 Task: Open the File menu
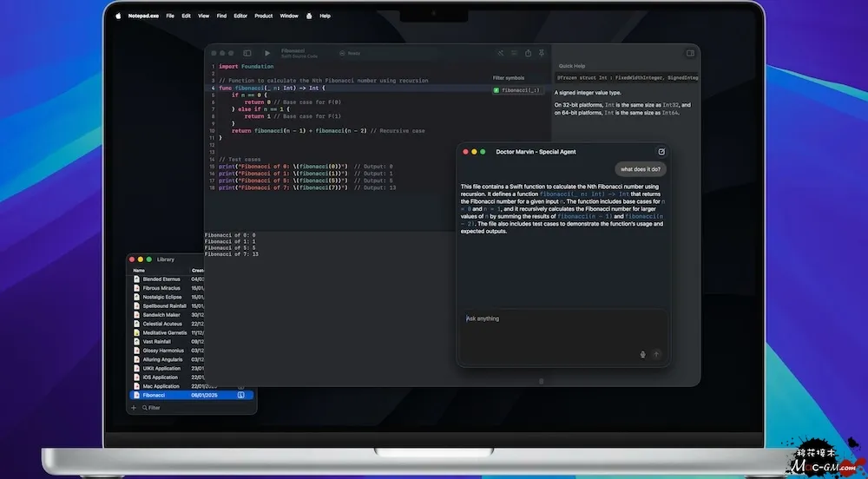pyautogui.click(x=170, y=16)
